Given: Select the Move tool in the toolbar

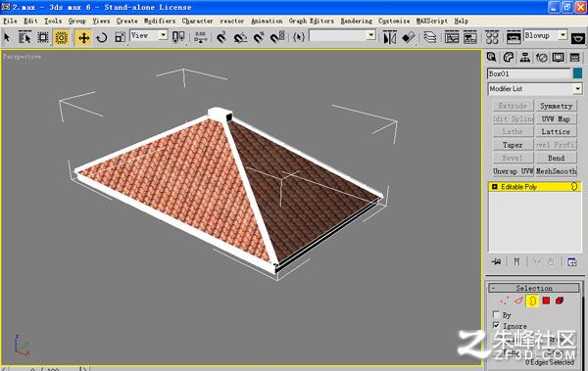Looking at the screenshot, I should (83, 37).
